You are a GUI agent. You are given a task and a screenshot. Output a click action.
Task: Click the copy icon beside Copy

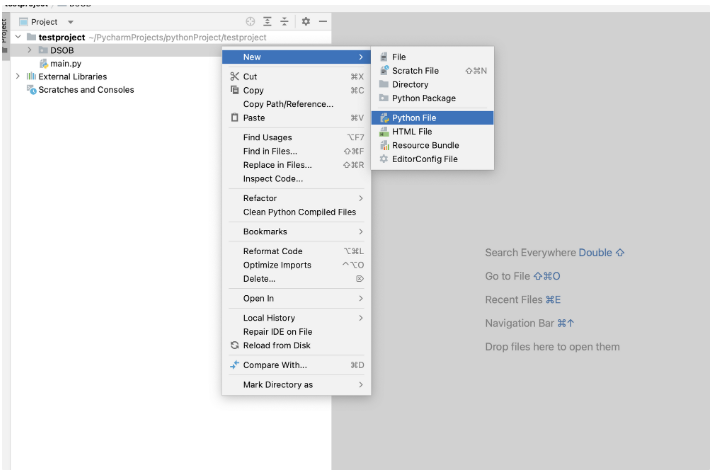234,90
